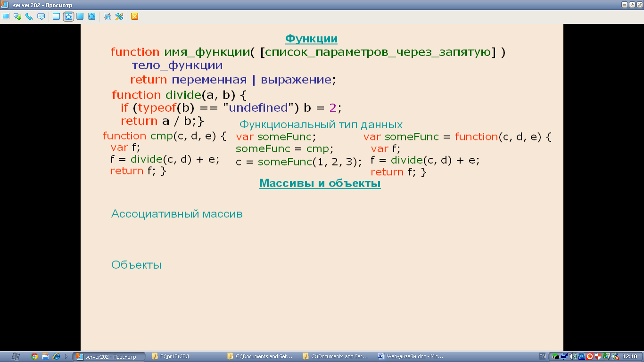
Task: Open the Start menu button
Action: (x=15, y=356)
